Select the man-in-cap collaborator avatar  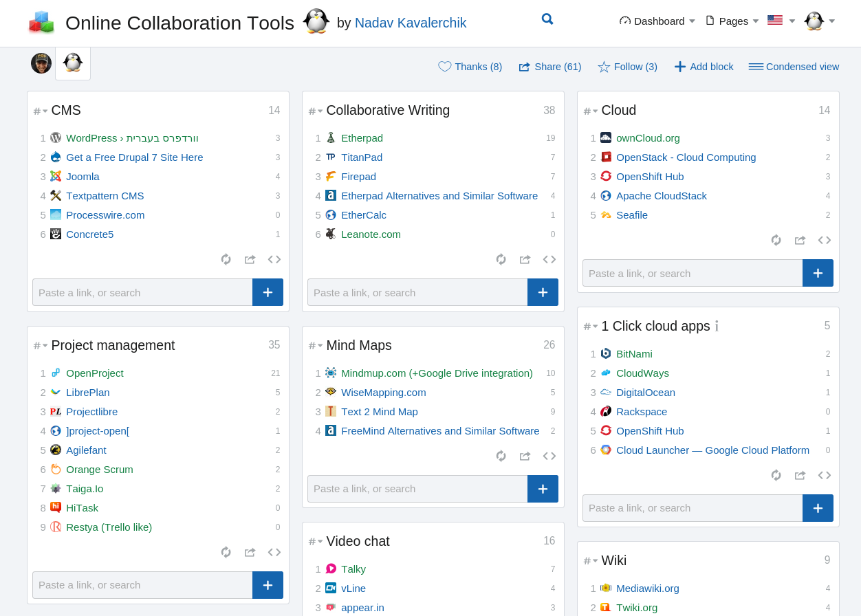[41, 63]
